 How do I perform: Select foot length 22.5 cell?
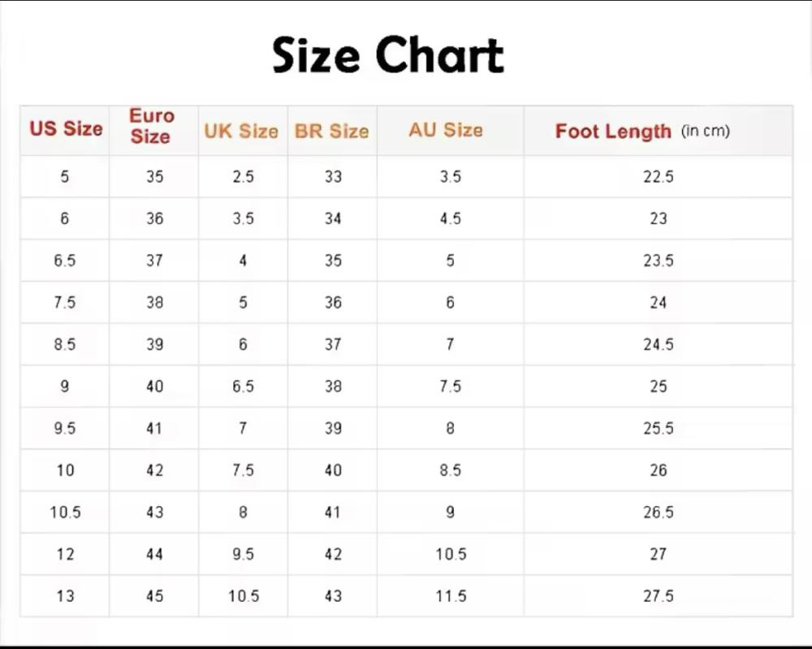[659, 176]
